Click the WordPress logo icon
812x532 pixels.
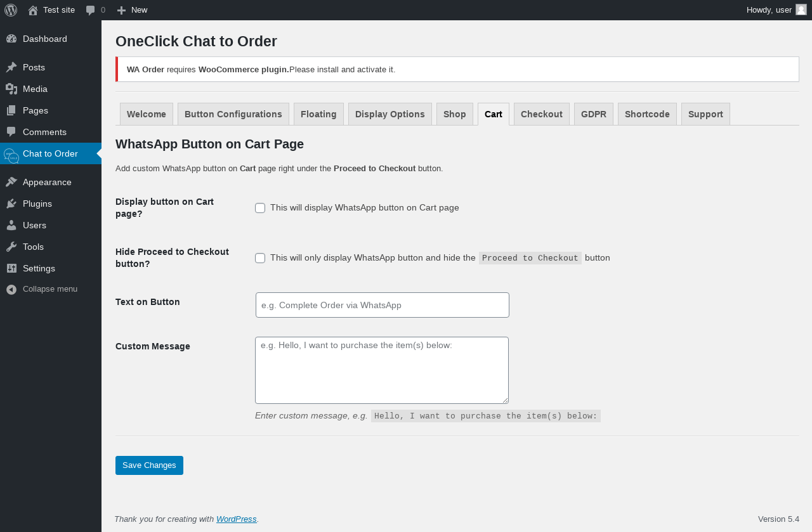[11, 10]
